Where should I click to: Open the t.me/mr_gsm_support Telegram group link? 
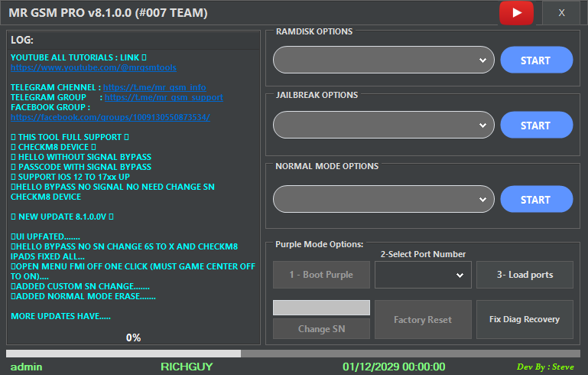coord(164,98)
